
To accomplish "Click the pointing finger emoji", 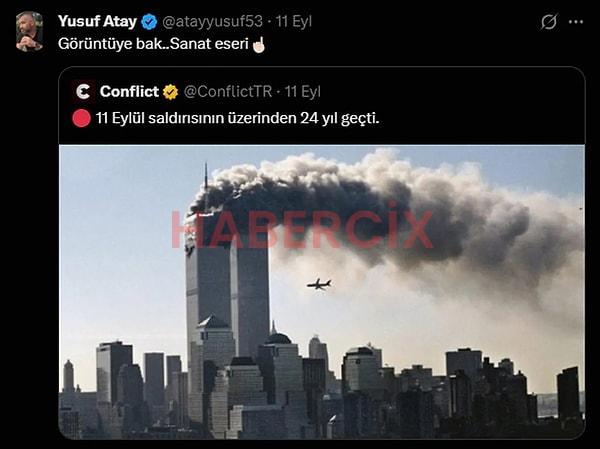I will coord(259,44).
